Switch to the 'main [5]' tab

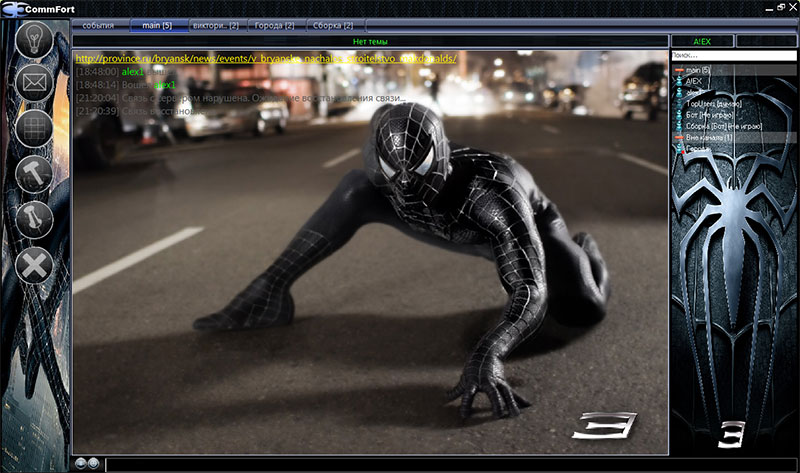[158, 24]
